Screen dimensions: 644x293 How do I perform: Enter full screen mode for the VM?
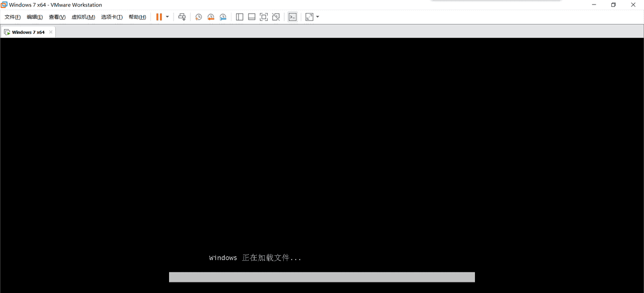coord(263,17)
